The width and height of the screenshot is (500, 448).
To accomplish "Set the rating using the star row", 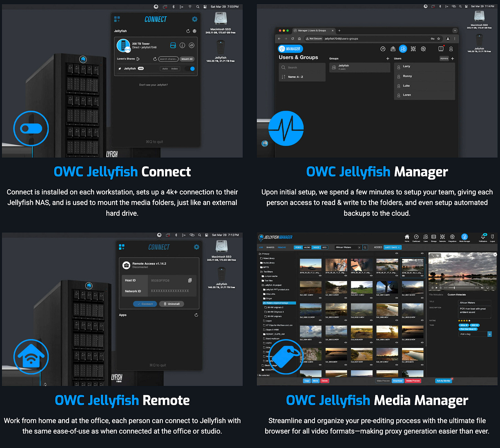I will pos(464,321).
